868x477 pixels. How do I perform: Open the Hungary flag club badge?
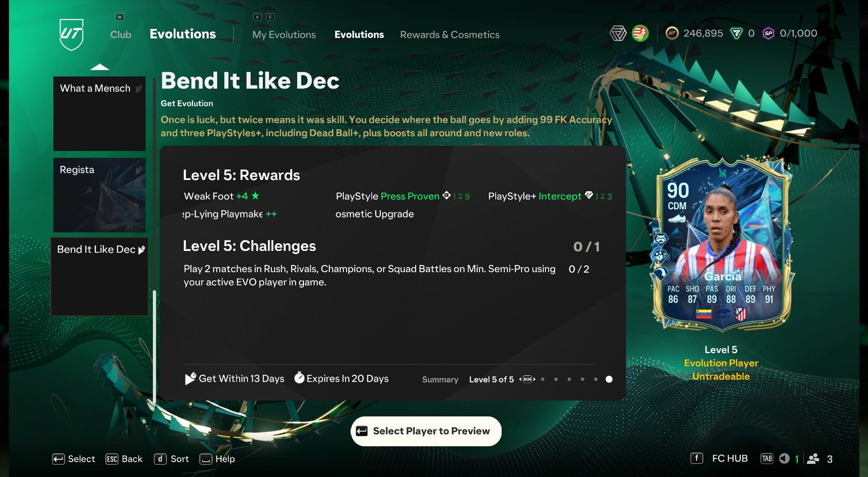pos(640,33)
